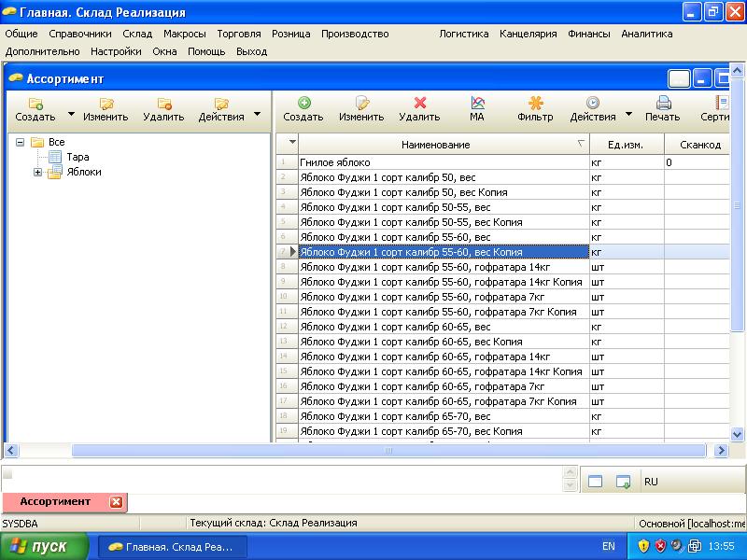
Task: Sort by the Наименование column header
Action: pos(435,145)
